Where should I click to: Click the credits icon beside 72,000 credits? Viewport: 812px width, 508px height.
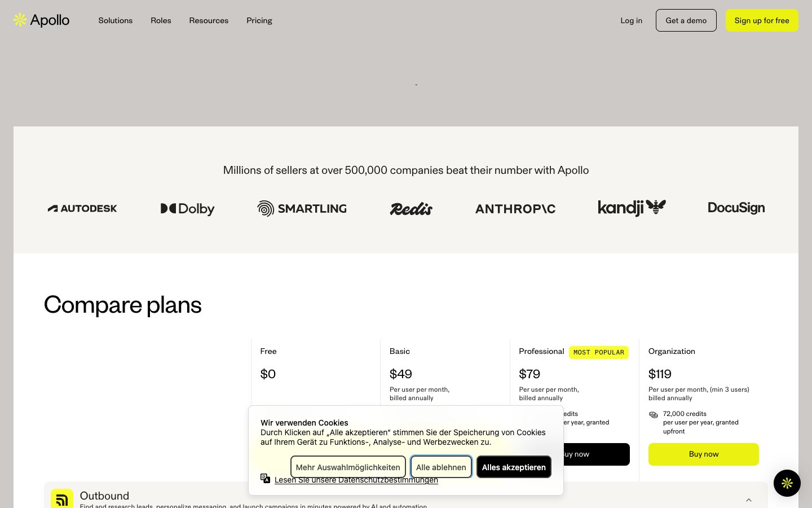654,414
